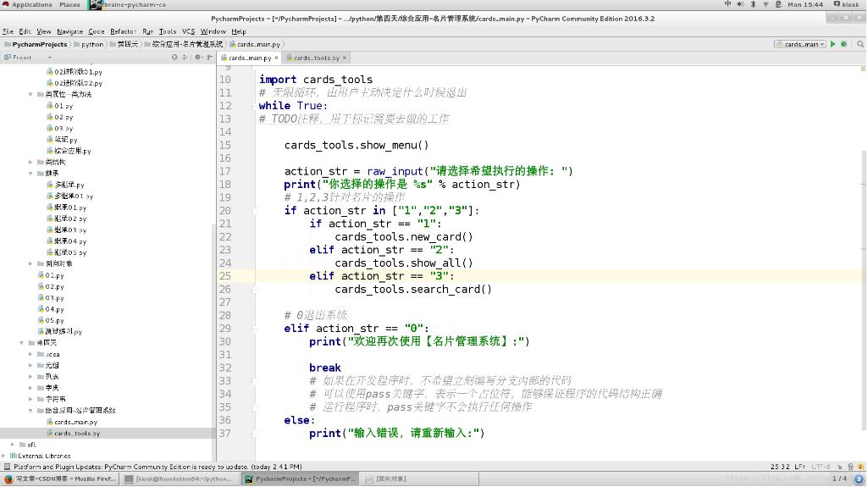Open the cards_main run configuration dropdown
868x487 pixels.
coord(800,44)
